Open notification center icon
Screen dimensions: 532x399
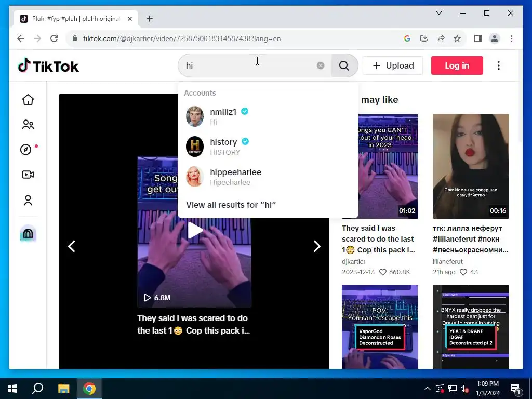point(516,389)
